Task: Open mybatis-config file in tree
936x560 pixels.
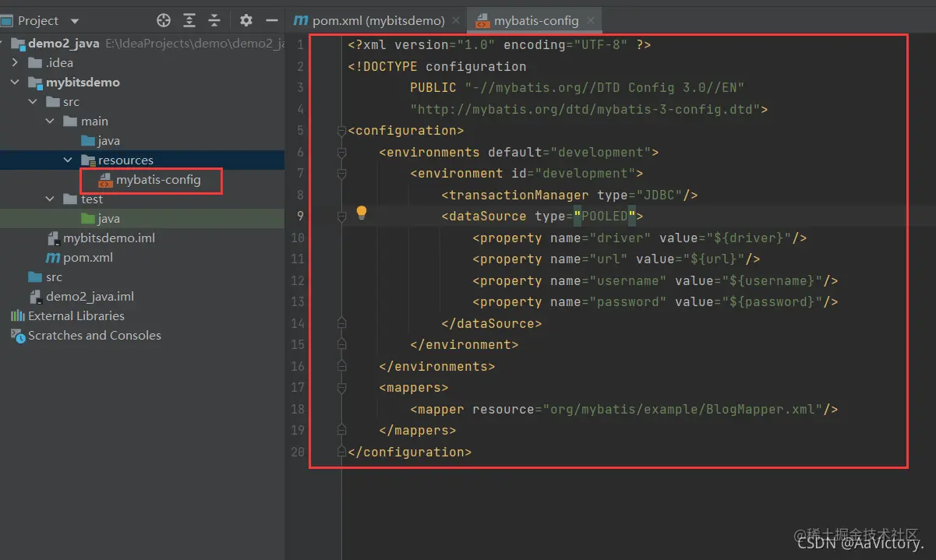Action: [158, 180]
